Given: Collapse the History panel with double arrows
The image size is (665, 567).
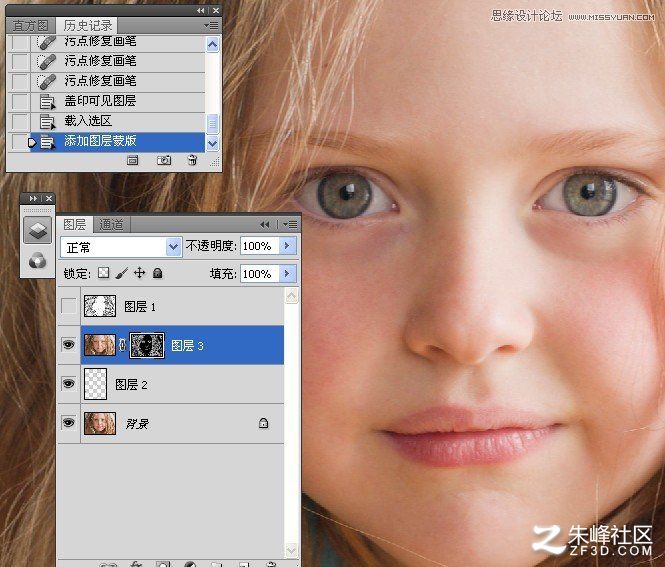Looking at the screenshot, I should (x=201, y=11).
